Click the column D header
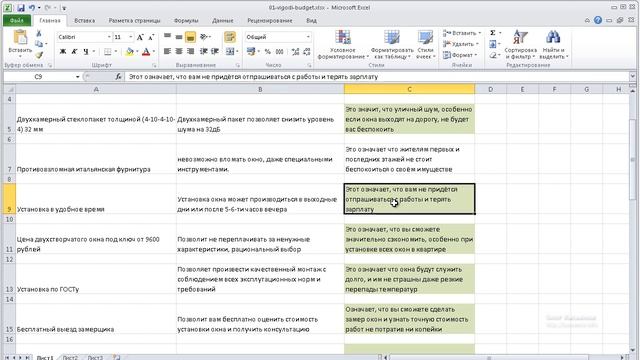 pyautogui.click(x=491, y=89)
